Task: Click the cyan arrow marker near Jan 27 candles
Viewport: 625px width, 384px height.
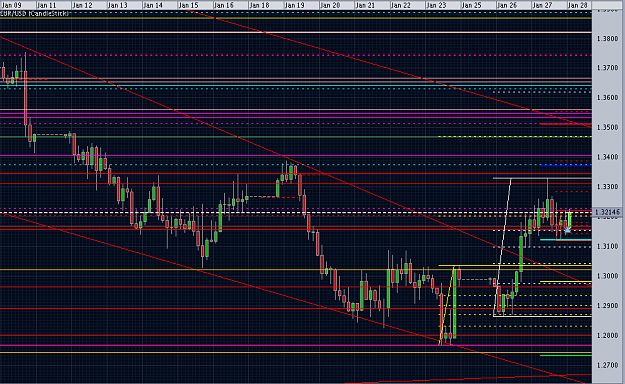Action: tap(568, 229)
